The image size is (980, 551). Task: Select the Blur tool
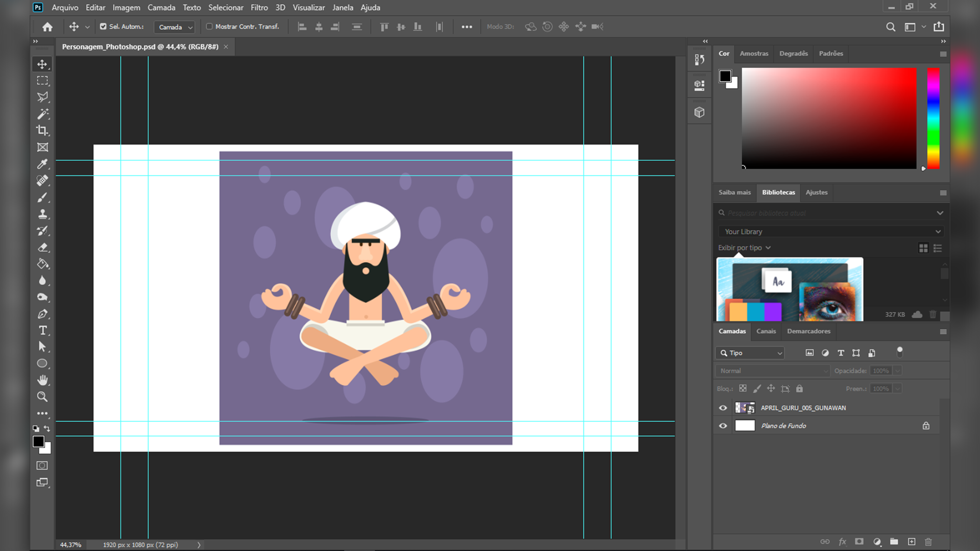(42, 281)
